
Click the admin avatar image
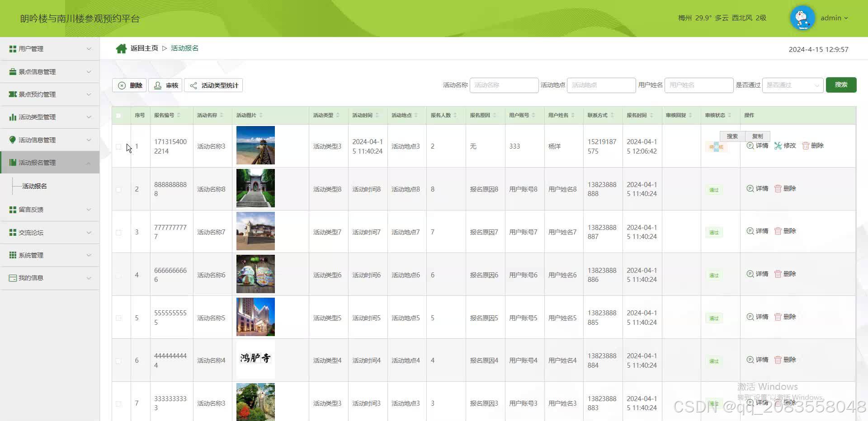[x=802, y=18]
